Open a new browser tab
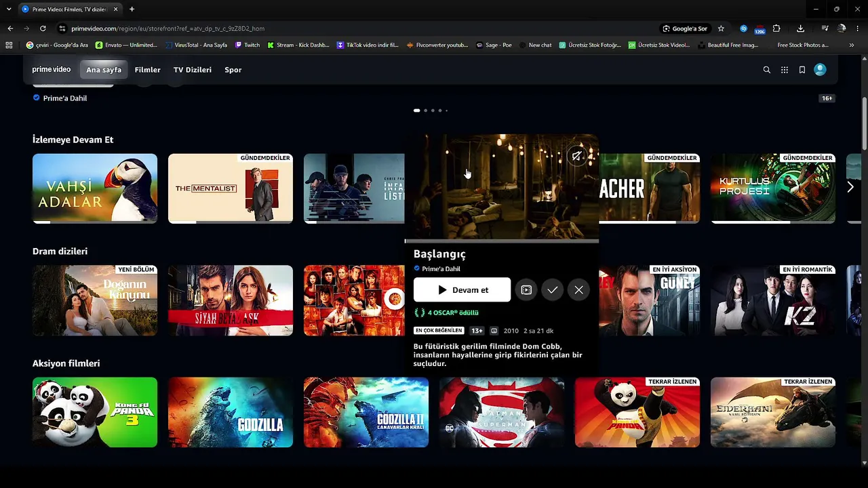The width and height of the screenshot is (868, 488). point(132,9)
